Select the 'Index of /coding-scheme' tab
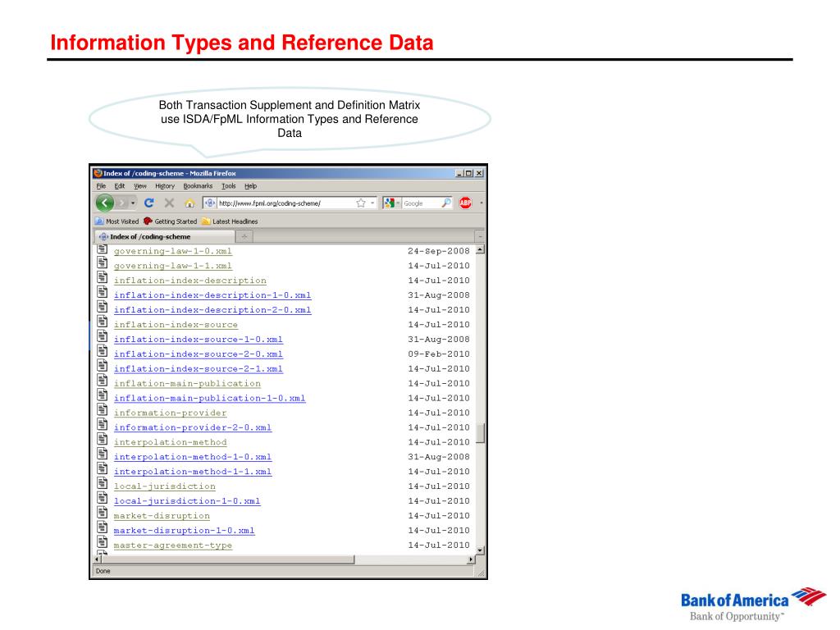The image size is (840, 630). [164, 236]
